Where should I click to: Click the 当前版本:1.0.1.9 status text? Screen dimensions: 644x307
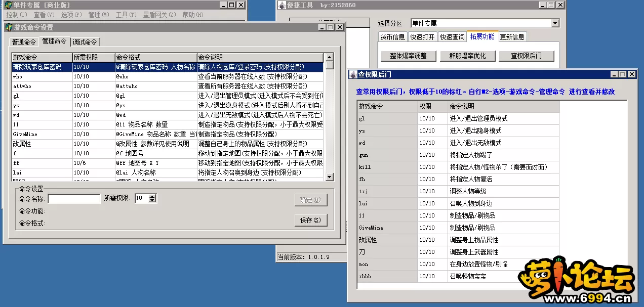[x=304, y=257]
